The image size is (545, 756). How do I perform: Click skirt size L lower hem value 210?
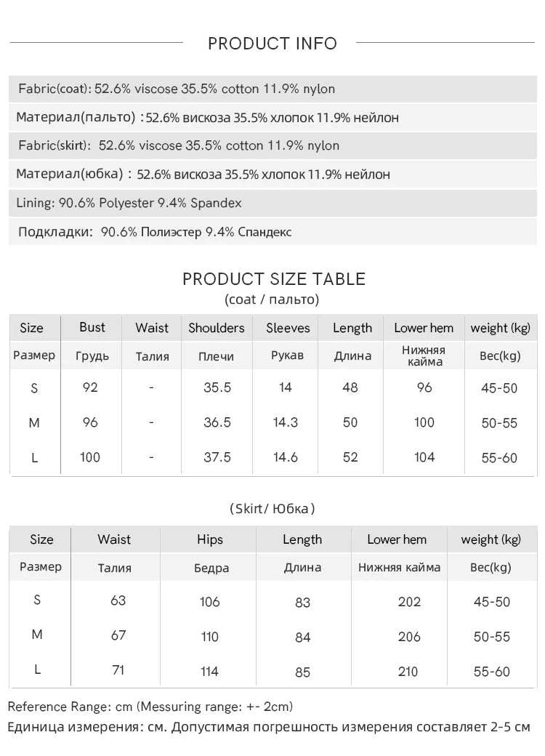(408, 672)
